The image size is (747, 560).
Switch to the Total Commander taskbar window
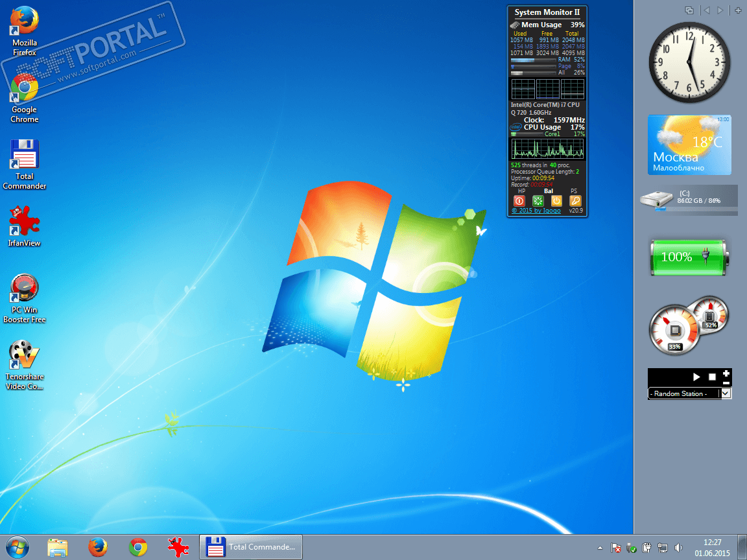pos(250,547)
